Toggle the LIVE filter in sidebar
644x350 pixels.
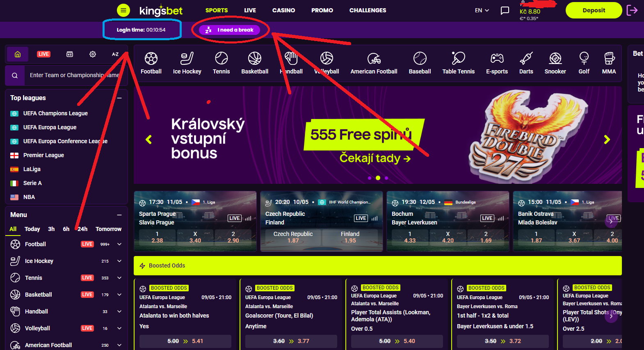[x=43, y=54]
